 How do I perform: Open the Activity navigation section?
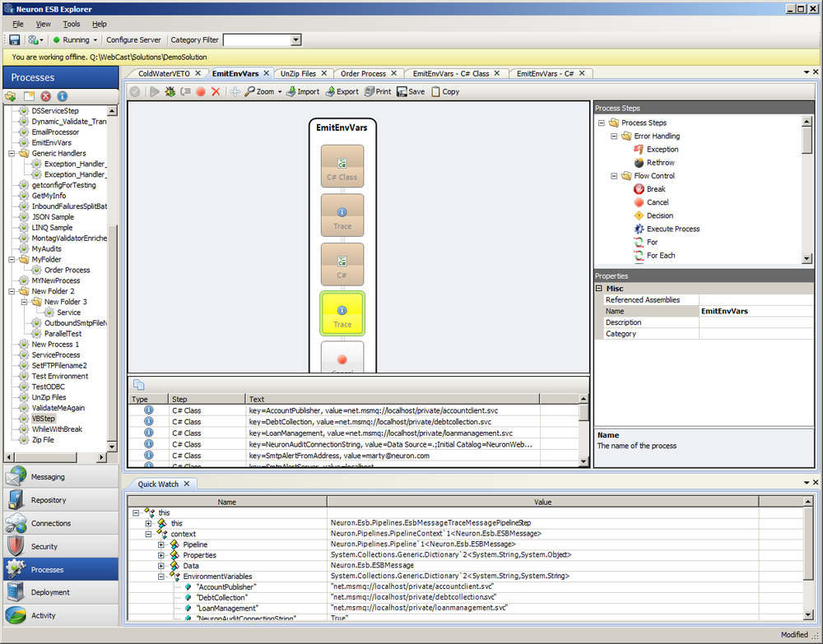pyautogui.click(x=60, y=616)
